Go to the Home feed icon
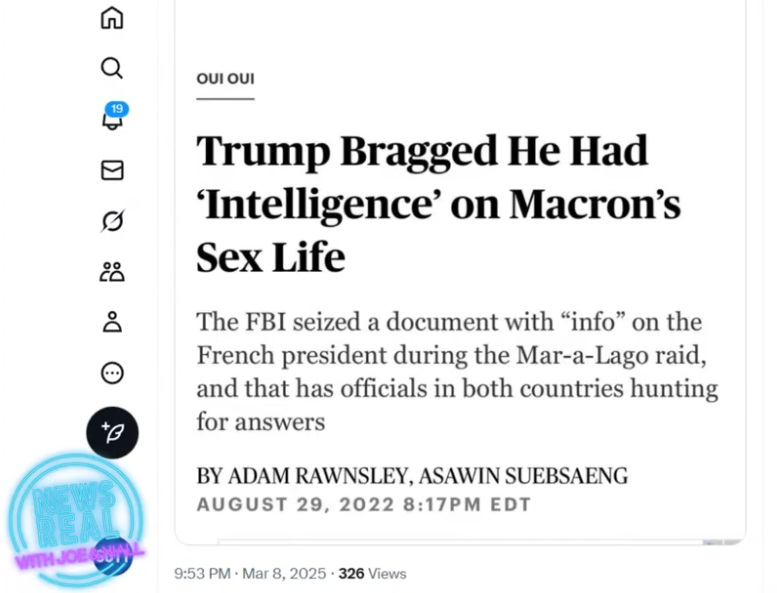Screen dimensions: 777x593 click(112, 18)
